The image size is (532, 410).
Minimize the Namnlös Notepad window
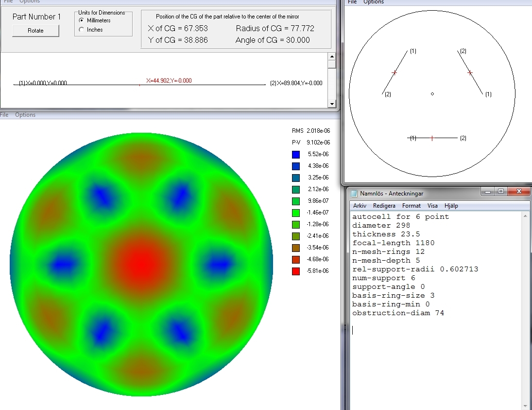pyautogui.click(x=488, y=192)
